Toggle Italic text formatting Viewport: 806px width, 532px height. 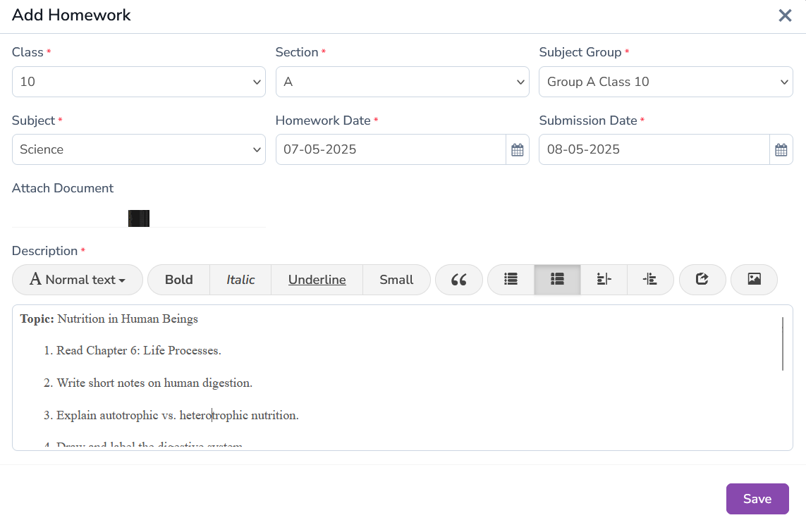tap(240, 280)
